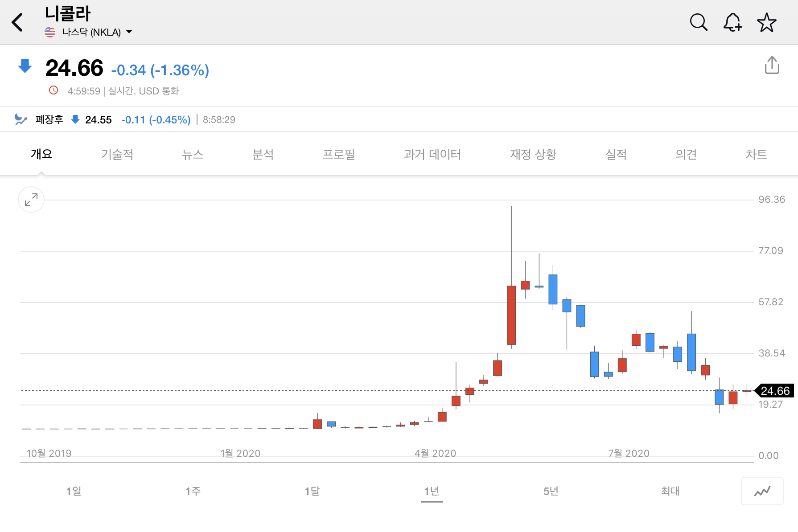This screenshot has height=532, width=798.
Task: Click the red clock icon by 4:59:59
Action: pos(53,90)
